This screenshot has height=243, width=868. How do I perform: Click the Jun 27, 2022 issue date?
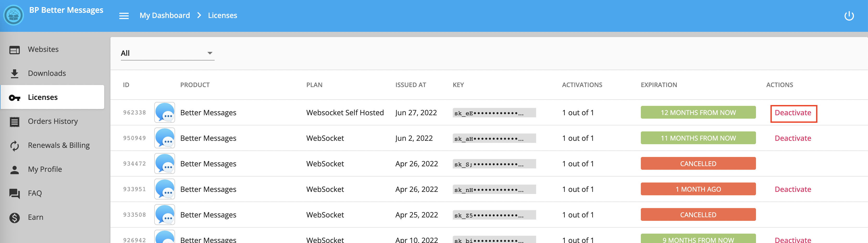point(416,113)
